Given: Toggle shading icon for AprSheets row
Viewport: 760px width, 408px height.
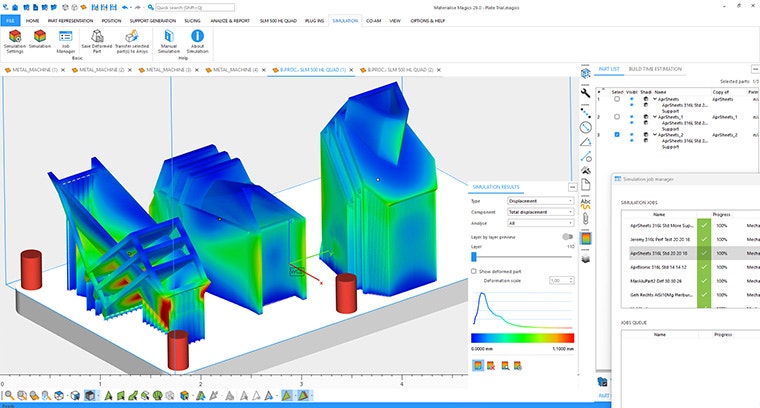Looking at the screenshot, I should (646, 99).
